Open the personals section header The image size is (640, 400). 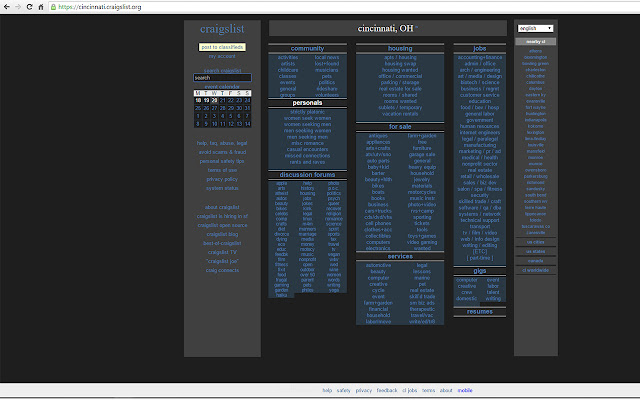click(307, 103)
